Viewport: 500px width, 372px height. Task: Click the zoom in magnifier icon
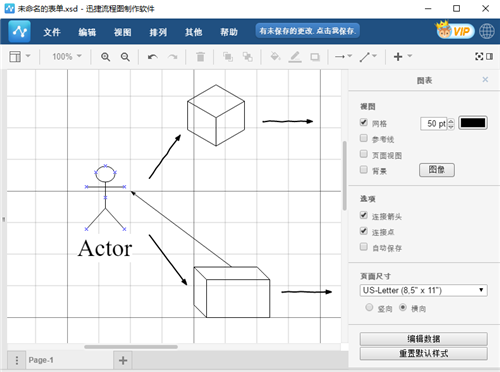105,57
